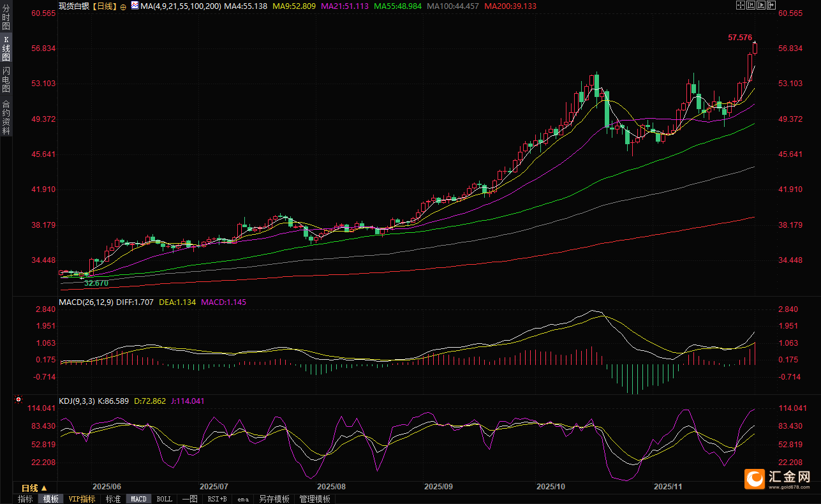821x504 pixels.
Task: Switch to the 闪电图 side tab
Action: tap(6, 80)
